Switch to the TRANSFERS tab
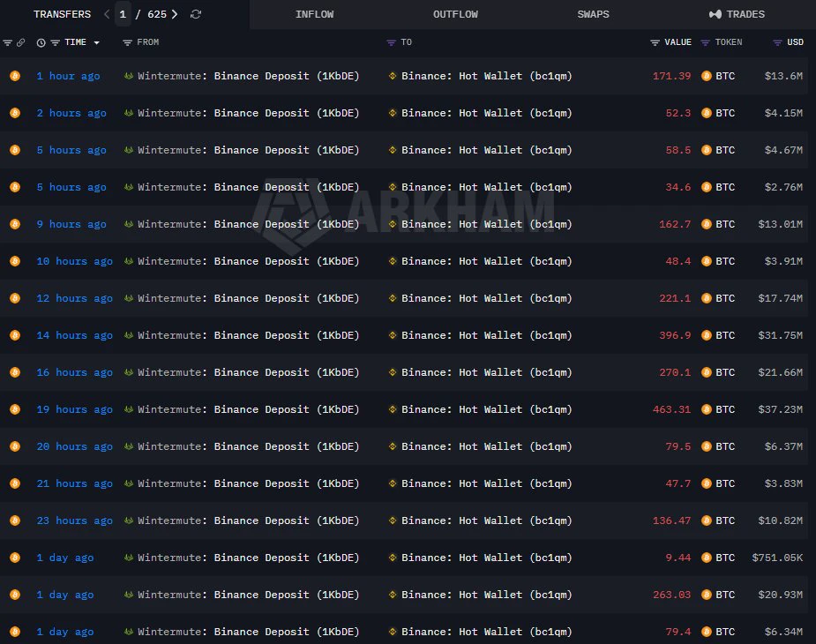This screenshot has height=644, width=816. (62, 14)
